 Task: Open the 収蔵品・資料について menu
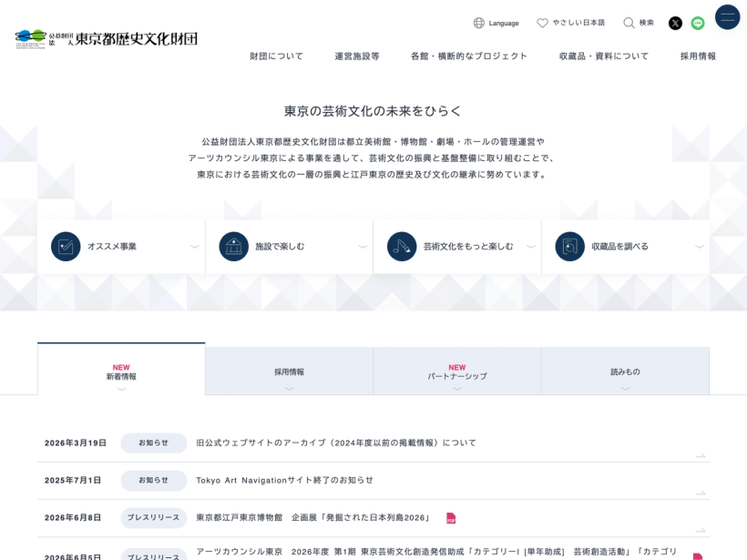pyautogui.click(x=604, y=56)
